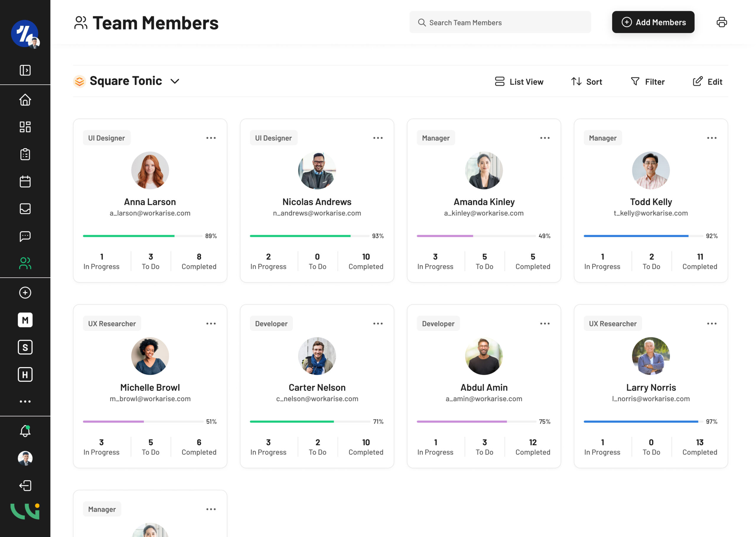The height and width of the screenshot is (537, 756).
Task: Switch to List View
Action: [x=519, y=82]
